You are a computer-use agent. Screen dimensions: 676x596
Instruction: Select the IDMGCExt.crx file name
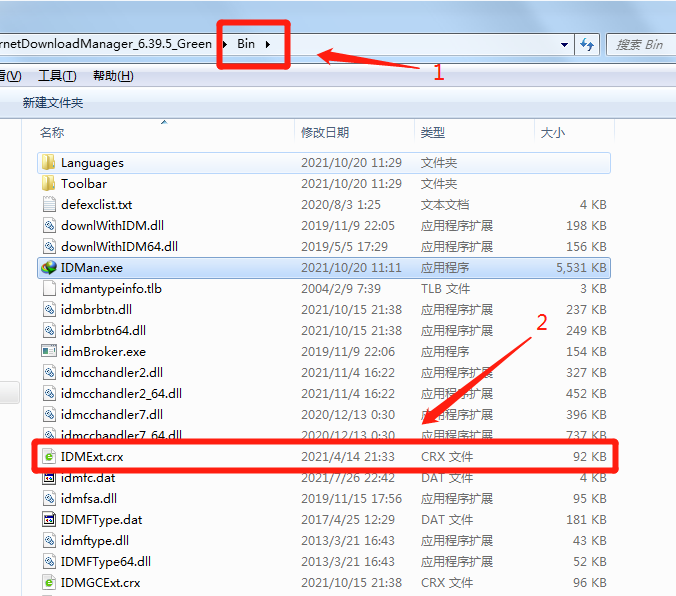coord(100,583)
